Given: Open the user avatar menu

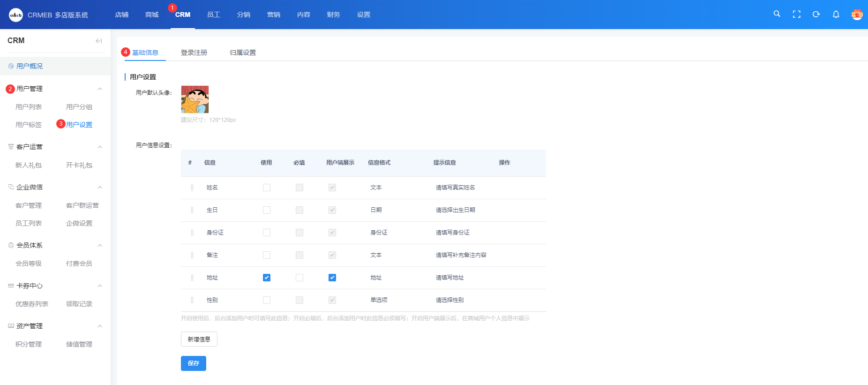Looking at the screenshot, I should 857,15.
